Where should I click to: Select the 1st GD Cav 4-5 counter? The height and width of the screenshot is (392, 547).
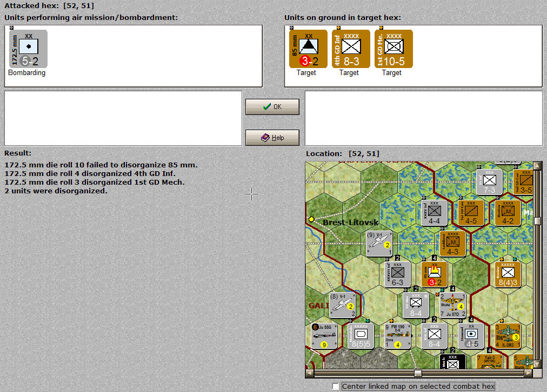pos(471,213)
